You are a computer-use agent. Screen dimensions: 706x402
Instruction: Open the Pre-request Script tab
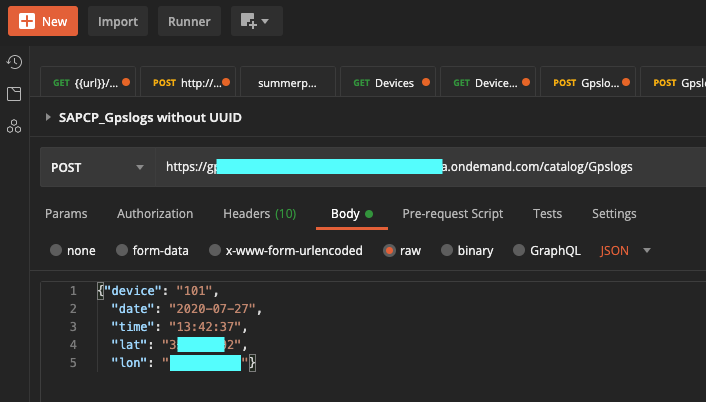(453, 213)
